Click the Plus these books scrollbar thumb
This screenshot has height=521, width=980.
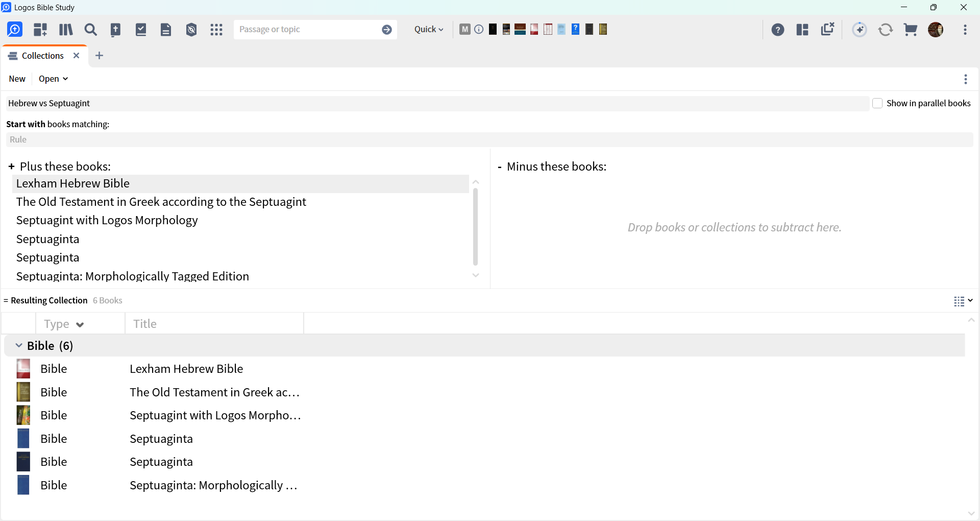475,227
